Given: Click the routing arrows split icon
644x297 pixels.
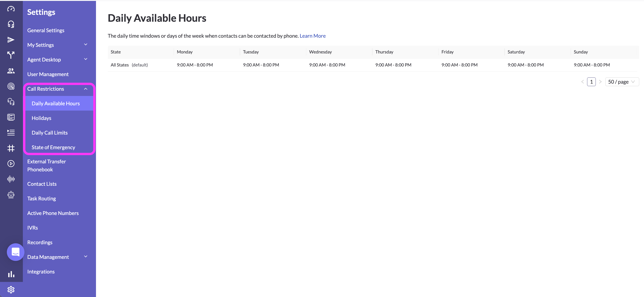Looking at the screenshot, I should (x=11, y=55).
